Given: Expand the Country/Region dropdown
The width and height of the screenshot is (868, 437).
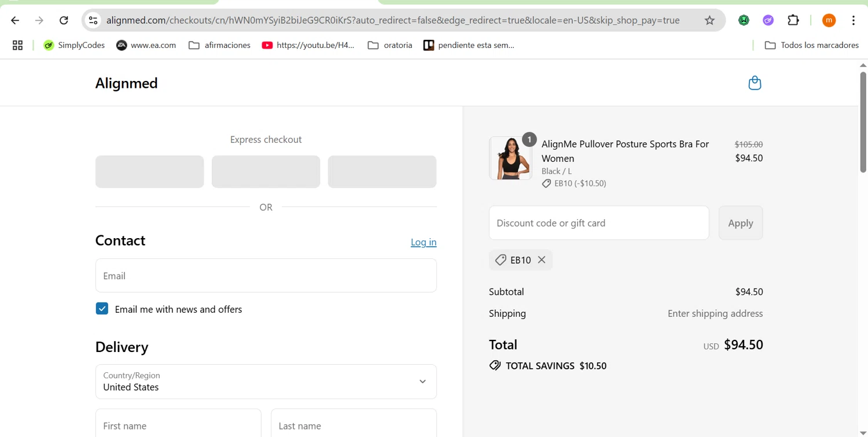Looking at the screenshot, I should click(266, 382).
